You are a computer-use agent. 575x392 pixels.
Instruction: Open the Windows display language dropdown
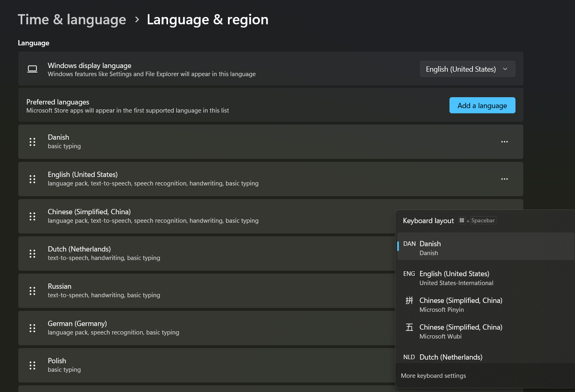(x=467, y=69)
